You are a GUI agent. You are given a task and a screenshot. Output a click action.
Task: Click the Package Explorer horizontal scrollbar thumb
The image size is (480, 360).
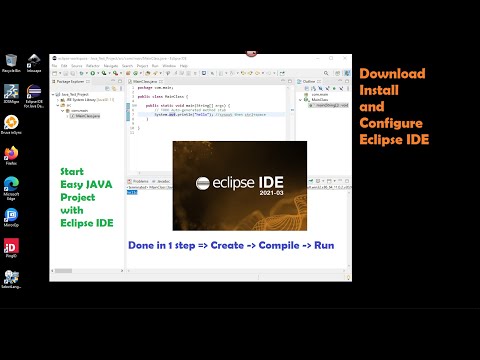click(x=63, y=271)
